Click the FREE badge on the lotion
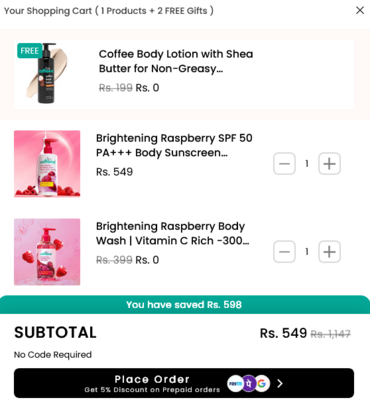 [30, 51]
